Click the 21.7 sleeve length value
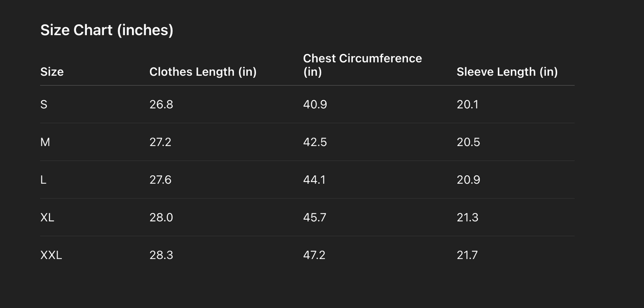The height and width of the screenshot is (308, 644). coord(467,255)
